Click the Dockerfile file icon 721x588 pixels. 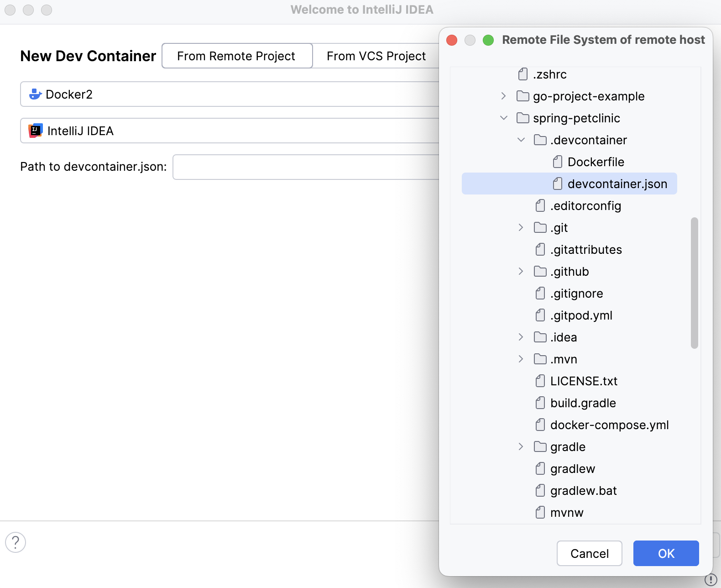coord(558,162)
